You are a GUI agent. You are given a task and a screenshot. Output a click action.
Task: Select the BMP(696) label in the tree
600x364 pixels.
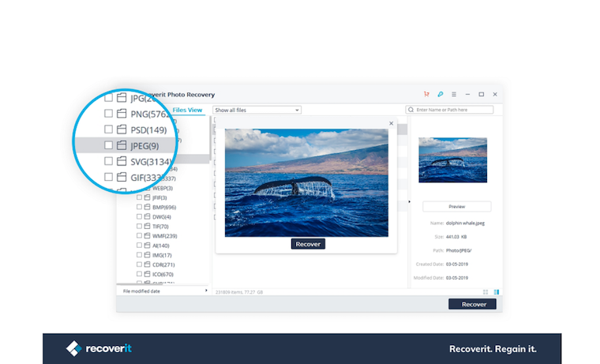pos(164,208)
